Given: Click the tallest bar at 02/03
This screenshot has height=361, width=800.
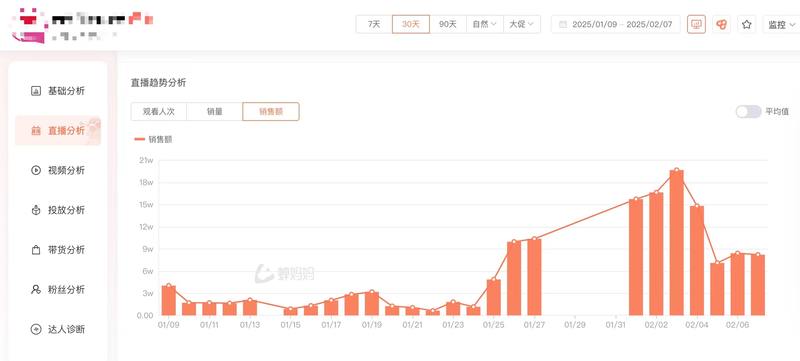Looking at the screenshot, I should coord(677,243).
